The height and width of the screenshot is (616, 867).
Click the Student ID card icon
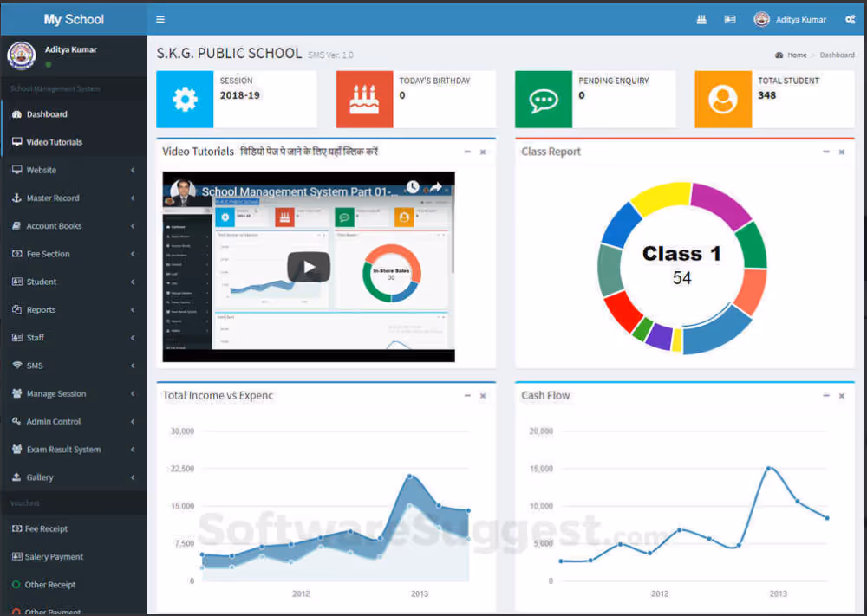[17, 282]
